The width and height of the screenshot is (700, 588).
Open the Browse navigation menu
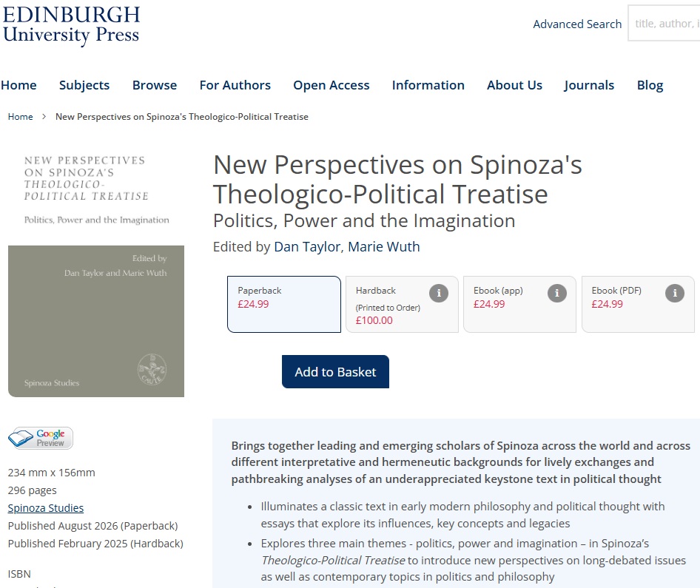[155, 85]
